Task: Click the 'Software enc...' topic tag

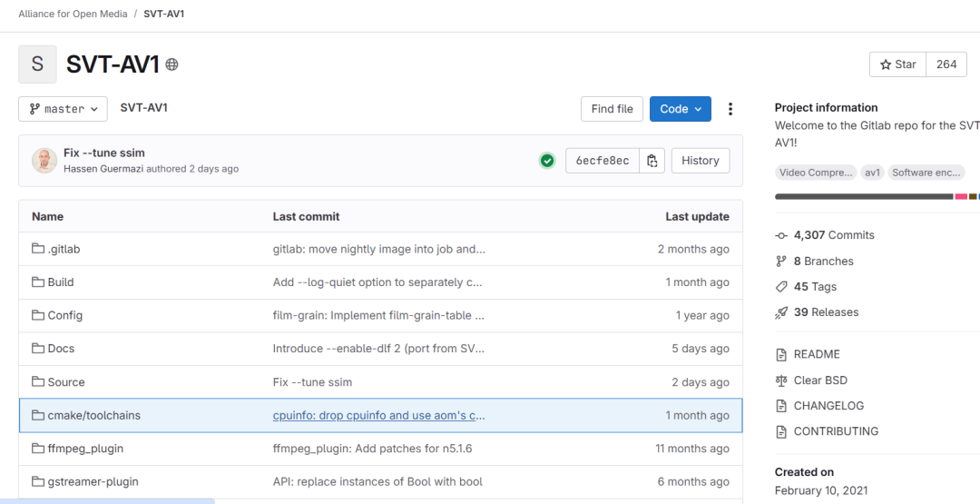Action: (x=926, y=173)
